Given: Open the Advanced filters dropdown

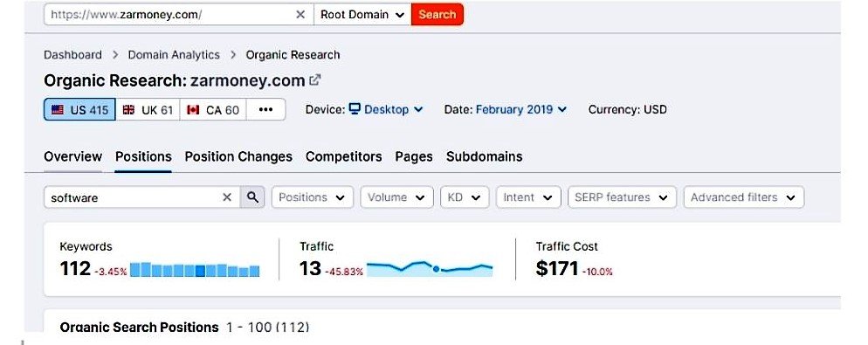Looking at the screenshot, I should 744,197.
